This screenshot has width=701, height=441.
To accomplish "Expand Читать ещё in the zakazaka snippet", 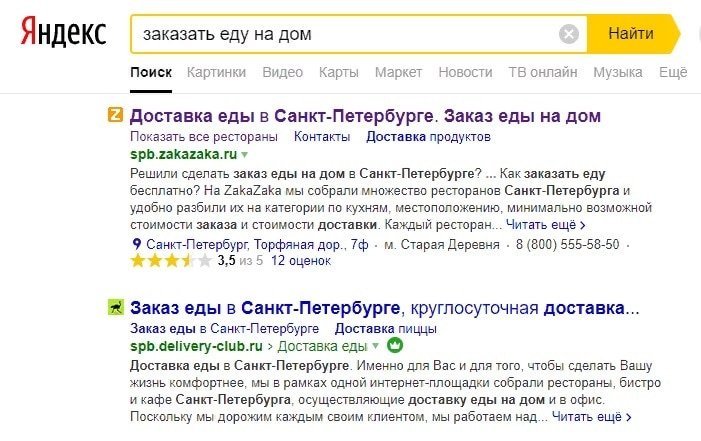I will 545,225.
